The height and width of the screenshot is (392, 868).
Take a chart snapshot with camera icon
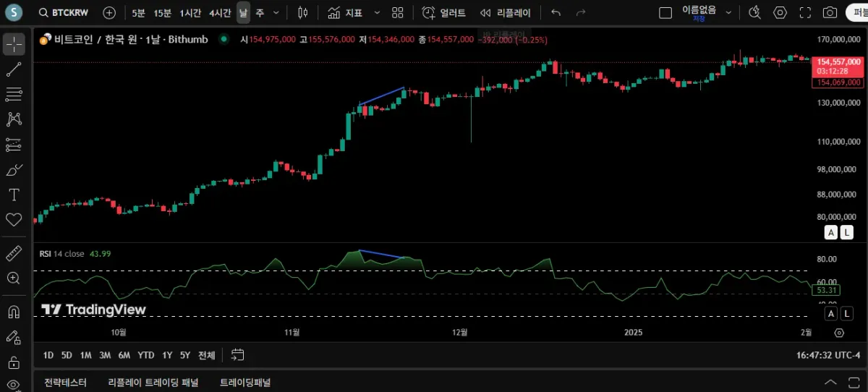click(830, 12)
